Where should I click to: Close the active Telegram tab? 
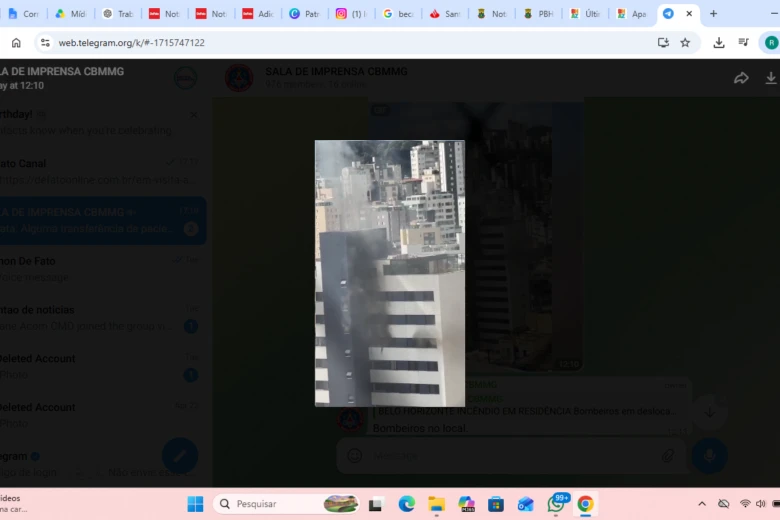pos(689,14)
